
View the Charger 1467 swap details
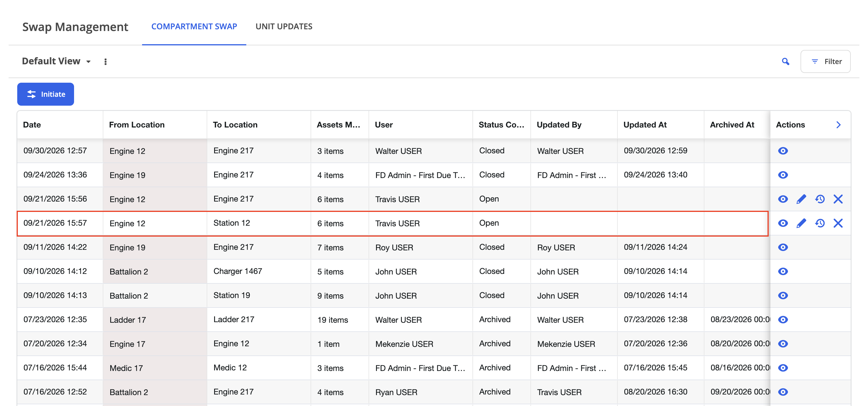coord(783,272)
